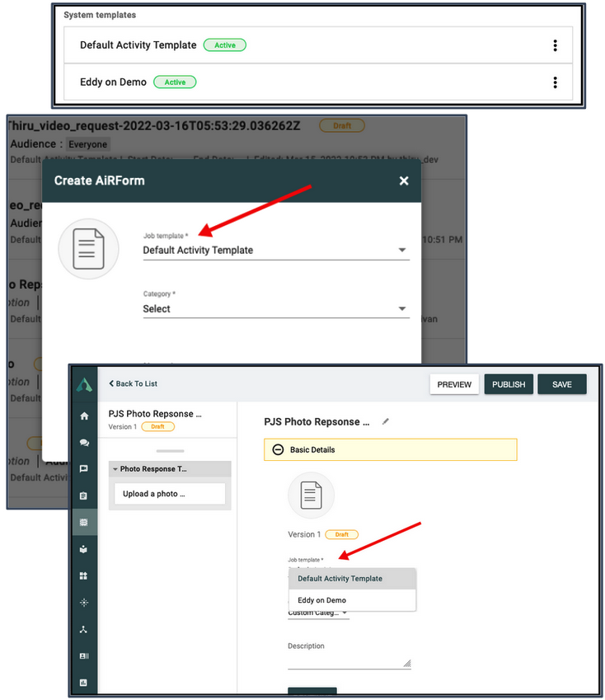Close the Create AiRForm dialog

coord(404,181)
